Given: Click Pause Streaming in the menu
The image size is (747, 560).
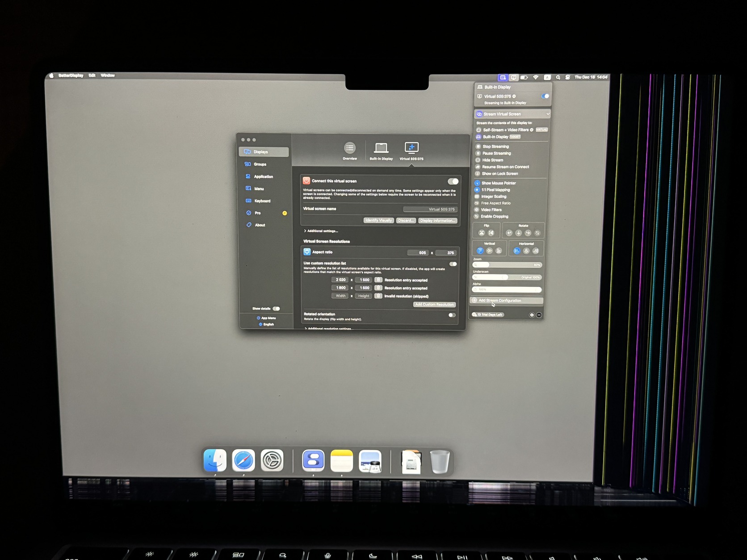Looking at the screenshot, I should 493,153.
